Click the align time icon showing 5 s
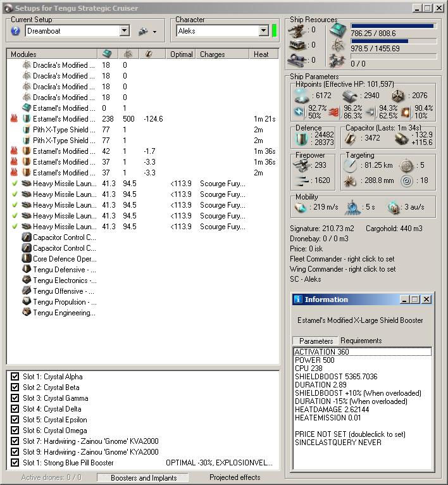The height and width of the screenshot is (485, 448). [x=352, y=208]
